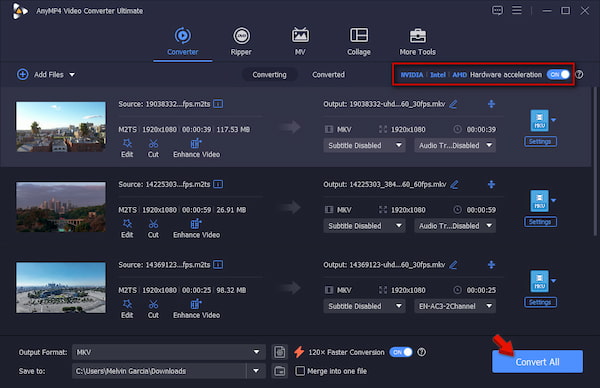The height and width of the screenshot is (388, 600).
Task: Edit the 14225303 video
Action: 127,229
